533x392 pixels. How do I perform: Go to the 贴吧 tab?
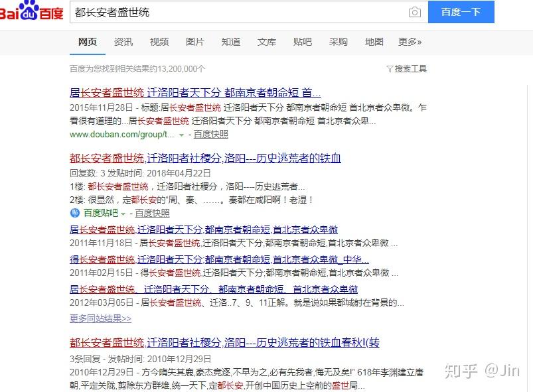coord(303,42)
